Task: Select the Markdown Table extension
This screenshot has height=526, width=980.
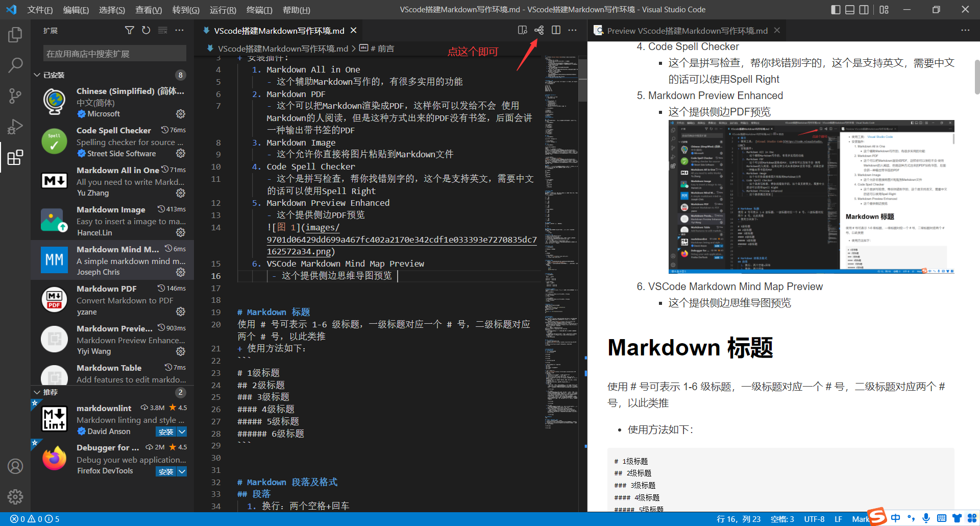Action: coord(112,374)
